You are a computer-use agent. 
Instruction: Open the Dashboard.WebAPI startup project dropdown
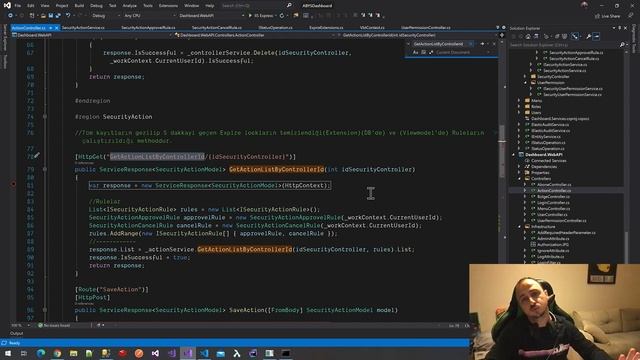coord(211,16)
